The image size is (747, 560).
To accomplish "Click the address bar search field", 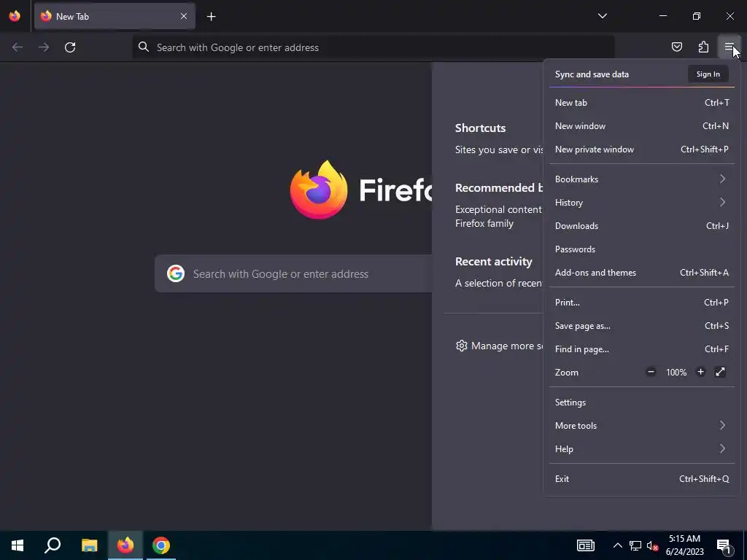I will pos(373,47).
